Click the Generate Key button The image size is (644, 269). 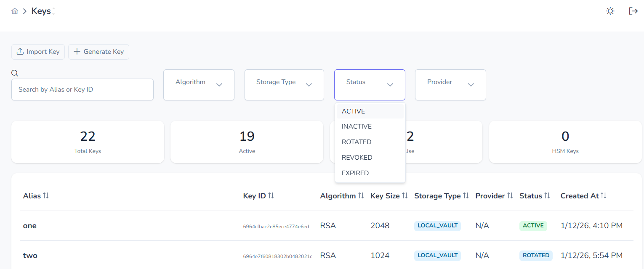point(98,52)
